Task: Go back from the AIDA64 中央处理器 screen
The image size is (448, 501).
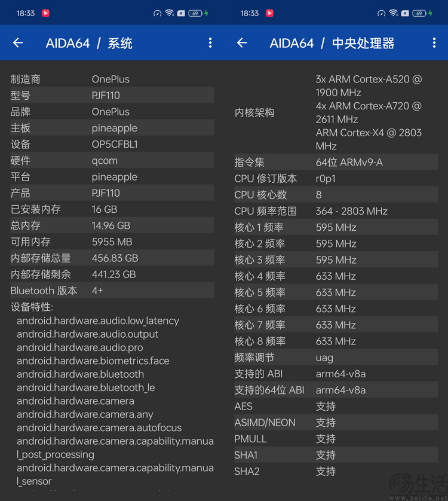Action: 242,43
